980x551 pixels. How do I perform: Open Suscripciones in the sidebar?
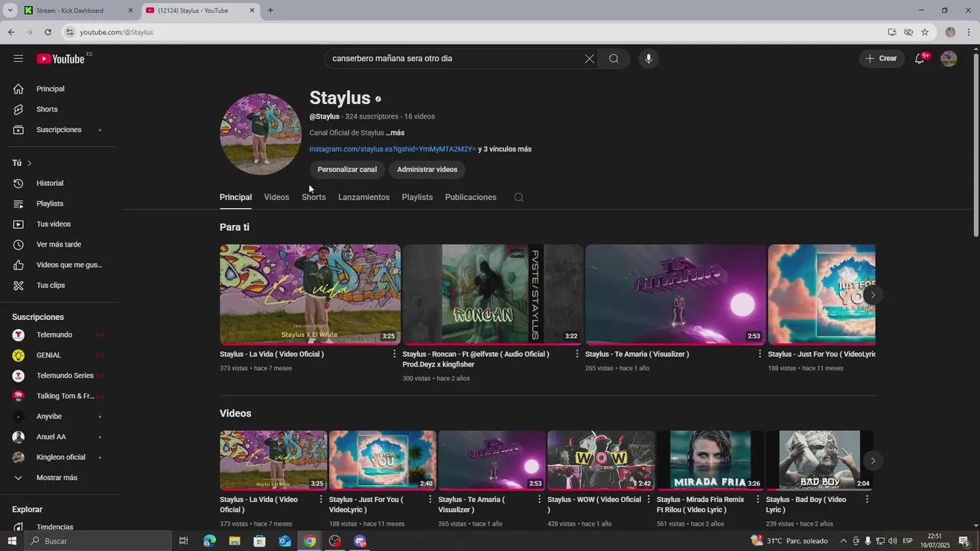coord(59,130)
